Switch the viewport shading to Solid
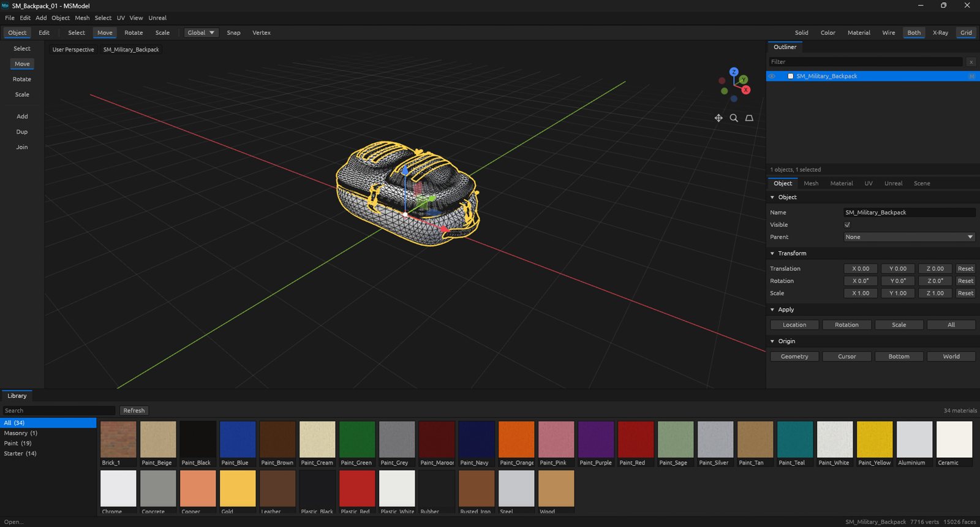Image resolution: width=980 pixels, height=527 pixels. [801, 32]
